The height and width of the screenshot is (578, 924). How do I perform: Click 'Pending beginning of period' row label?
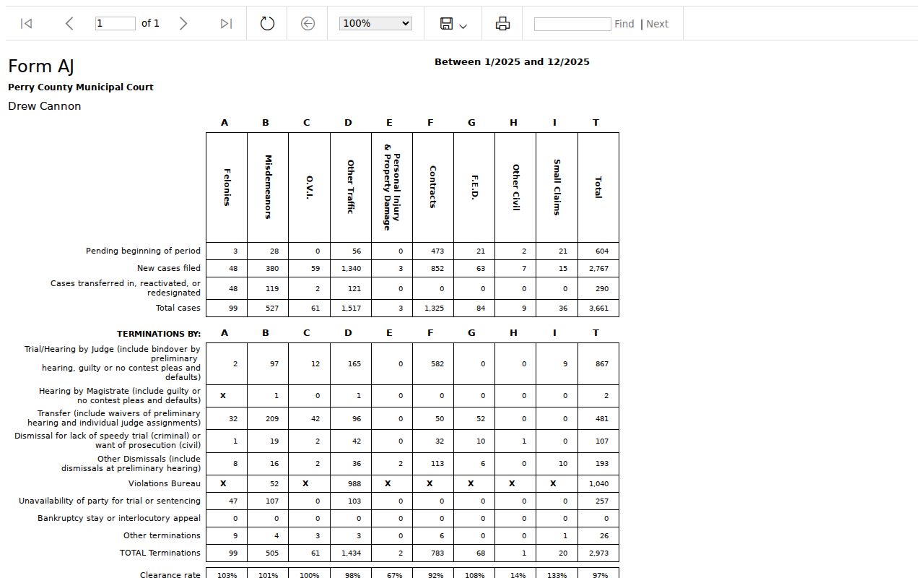click(143, 251)
